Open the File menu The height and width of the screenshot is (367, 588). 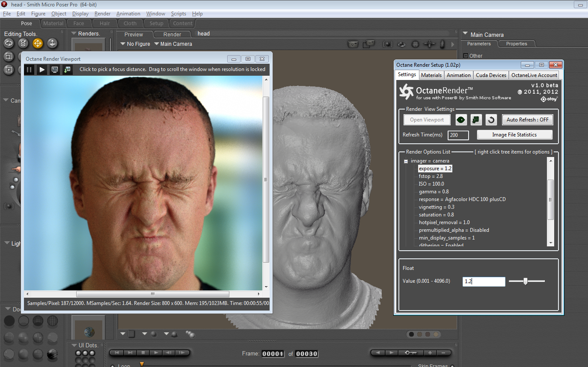[x=7, y=14]
